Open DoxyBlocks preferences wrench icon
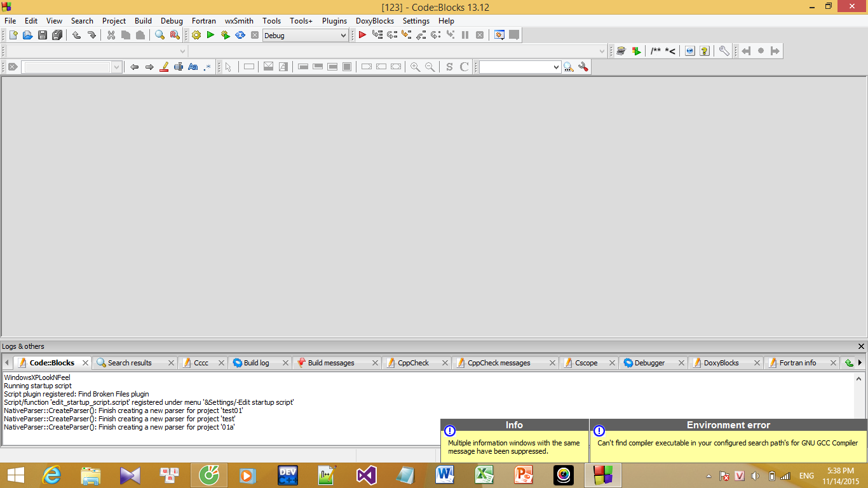The image size is (868, 488). [x=724, y=51]
